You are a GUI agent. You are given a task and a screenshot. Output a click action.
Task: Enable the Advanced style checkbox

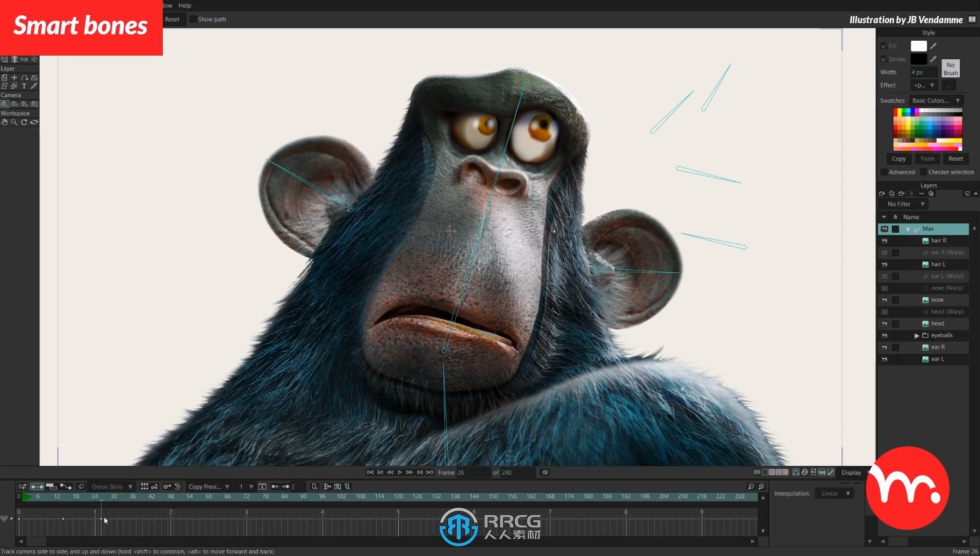pos(884,172)
